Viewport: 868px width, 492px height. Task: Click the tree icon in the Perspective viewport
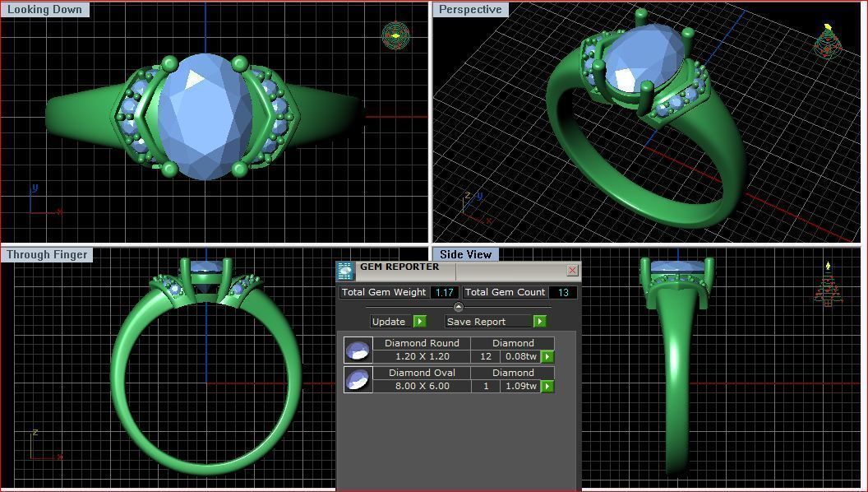[x=828, y=41]
